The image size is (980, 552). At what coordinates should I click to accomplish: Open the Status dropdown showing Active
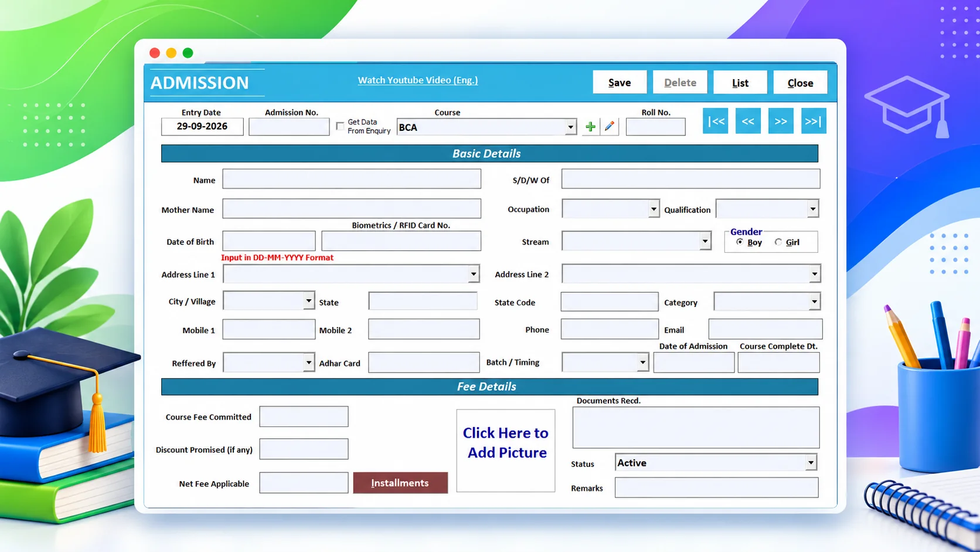(811, 462)
